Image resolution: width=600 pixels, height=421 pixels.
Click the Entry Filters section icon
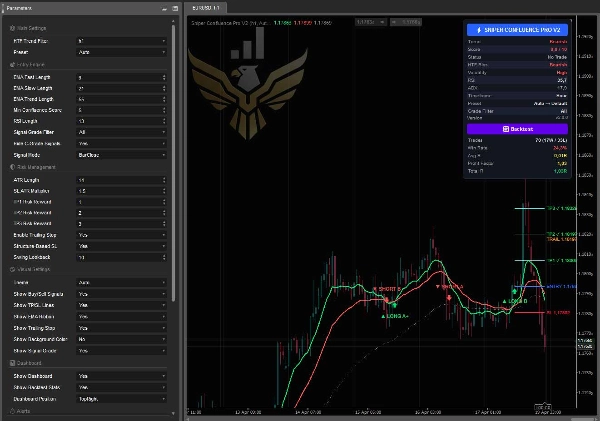[12, 65]
